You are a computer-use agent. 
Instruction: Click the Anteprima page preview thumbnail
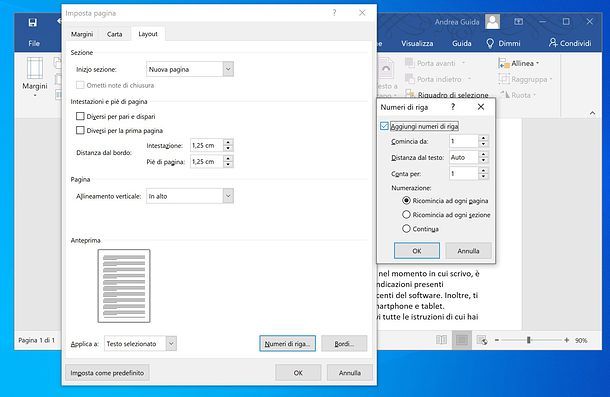124,286
